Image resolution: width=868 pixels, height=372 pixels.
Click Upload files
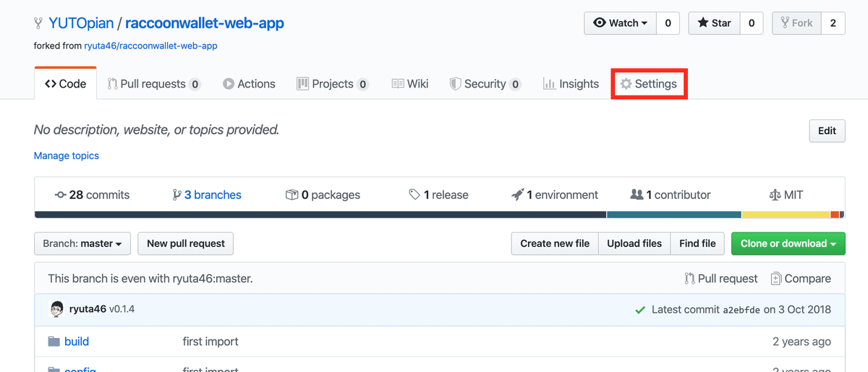click(634, 243)
